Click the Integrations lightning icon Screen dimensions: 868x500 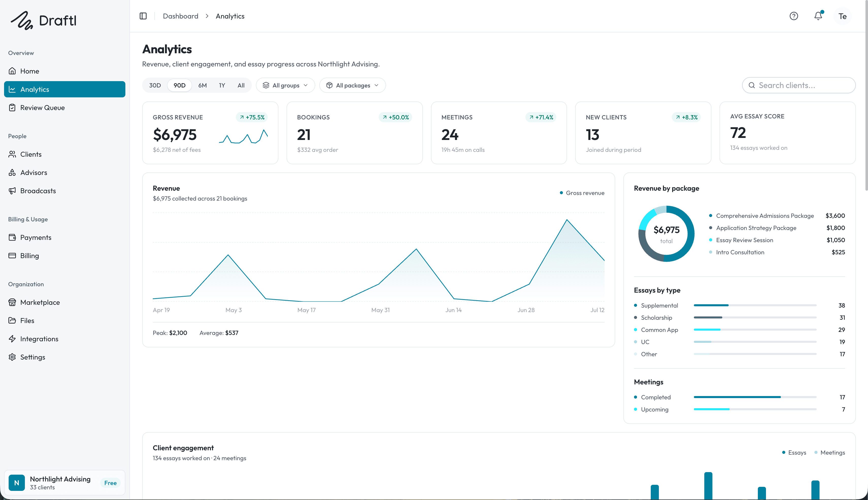pos(12,338)
